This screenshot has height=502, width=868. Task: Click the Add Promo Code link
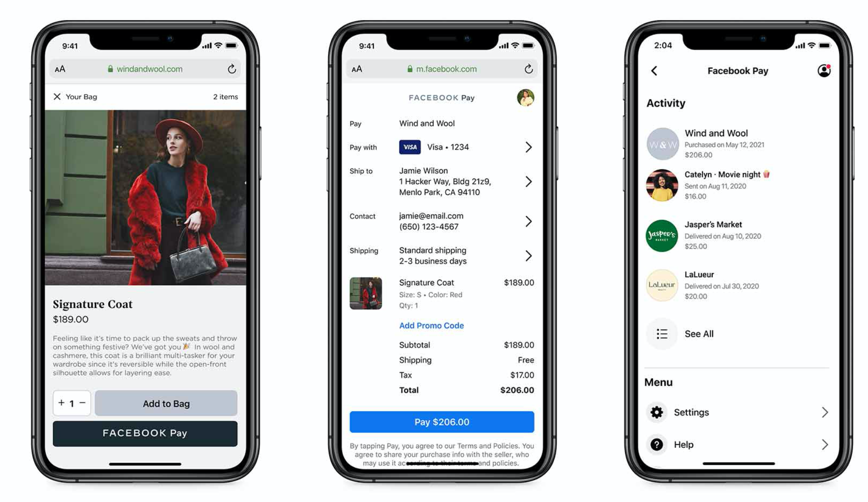coord(432,325)
